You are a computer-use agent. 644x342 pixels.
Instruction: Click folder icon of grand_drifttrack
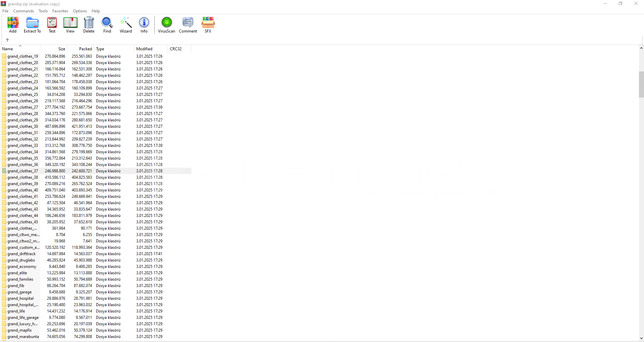point(4,254)
